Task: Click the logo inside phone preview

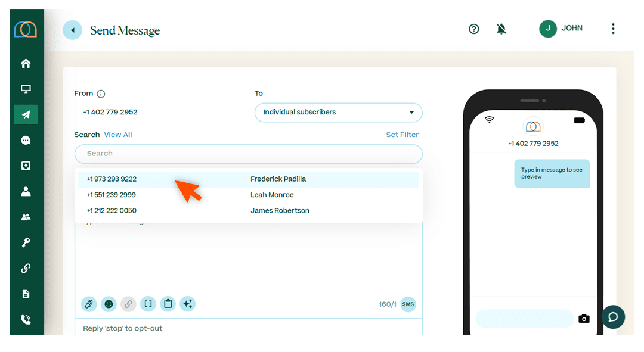Action: point(533,127)
